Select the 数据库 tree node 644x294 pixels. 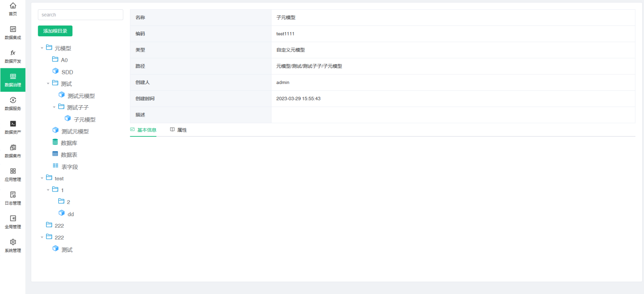(x=69, y=143)
